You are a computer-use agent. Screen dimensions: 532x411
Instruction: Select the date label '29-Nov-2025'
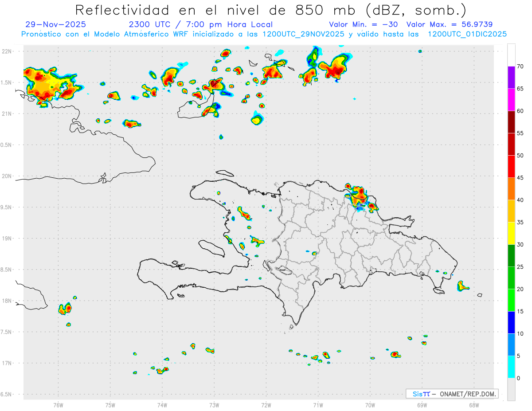pyautogui.click(x=56, y=25)
